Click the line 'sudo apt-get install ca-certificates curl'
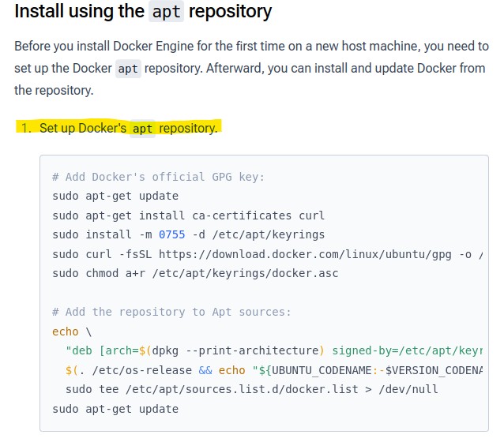504x442 pixels. (x=188, y=215)
